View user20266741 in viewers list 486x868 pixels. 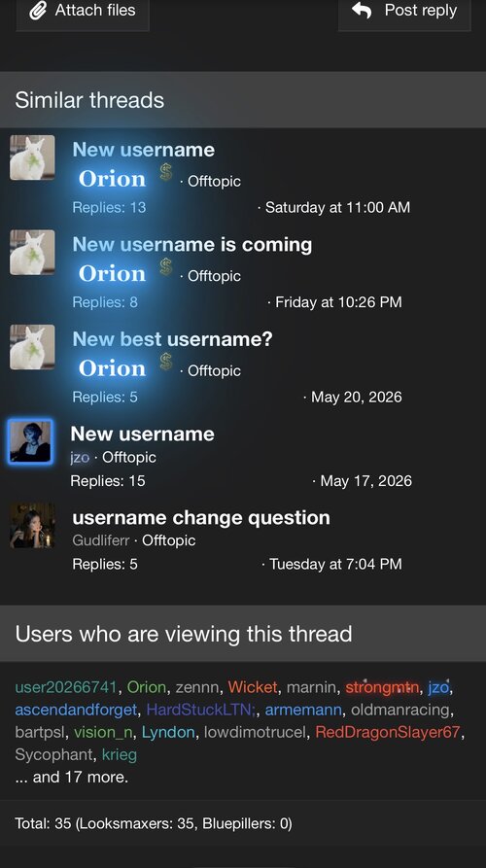pos(66,687)
